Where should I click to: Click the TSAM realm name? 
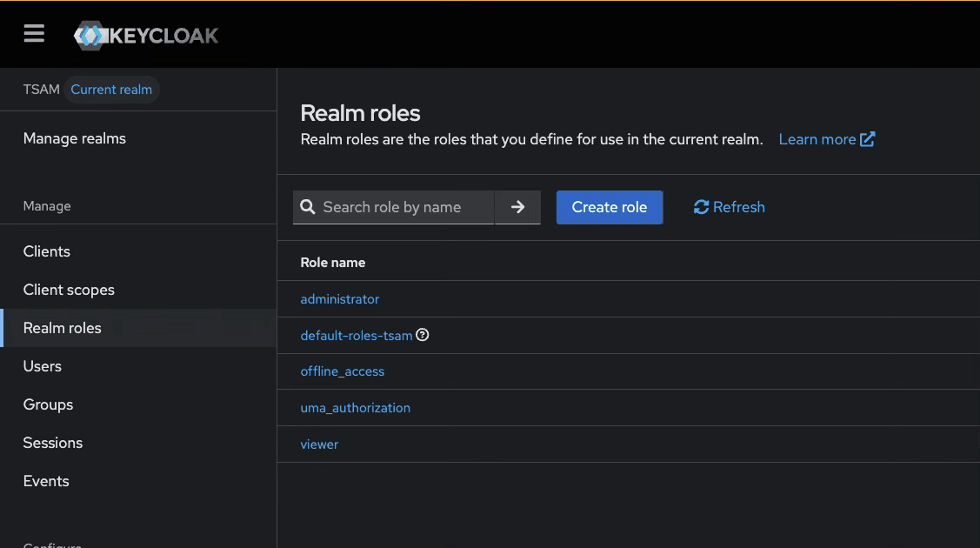tap(41, 90)
